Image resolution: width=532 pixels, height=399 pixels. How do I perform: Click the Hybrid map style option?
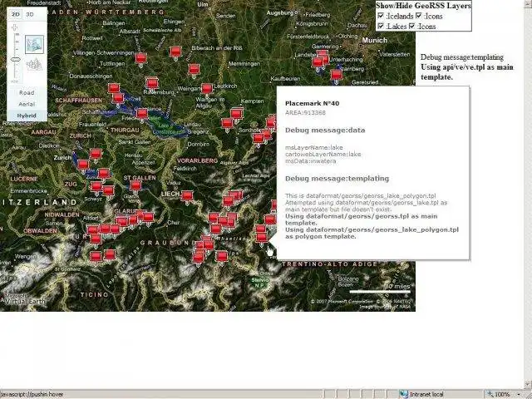pyautogui.click(x=27, y=116)
